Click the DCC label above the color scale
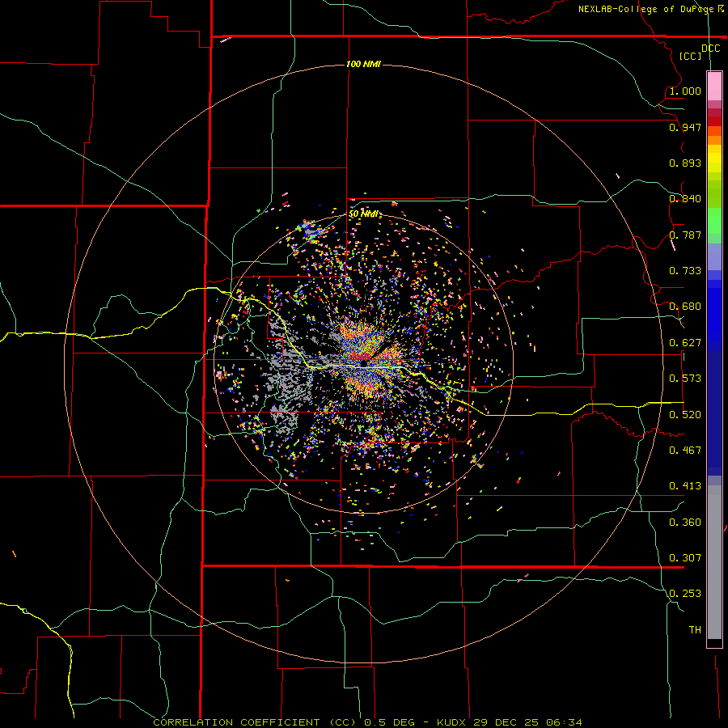 [711, 49]
